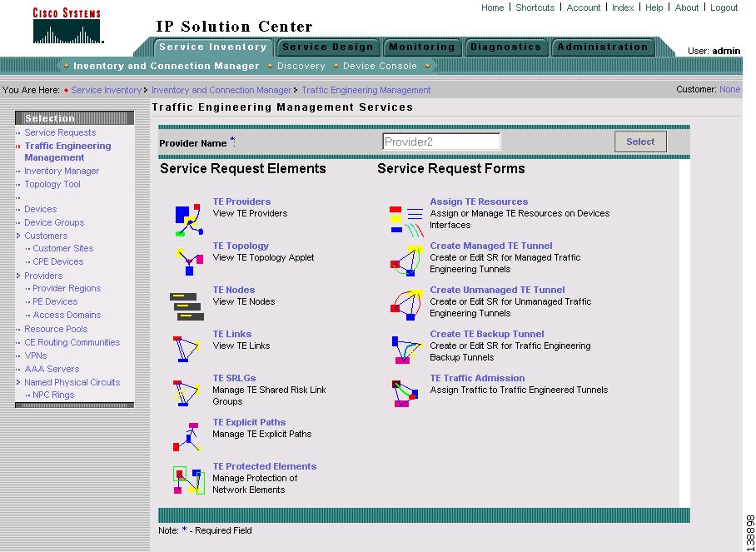Click the TE Links icon

(187, 349)
